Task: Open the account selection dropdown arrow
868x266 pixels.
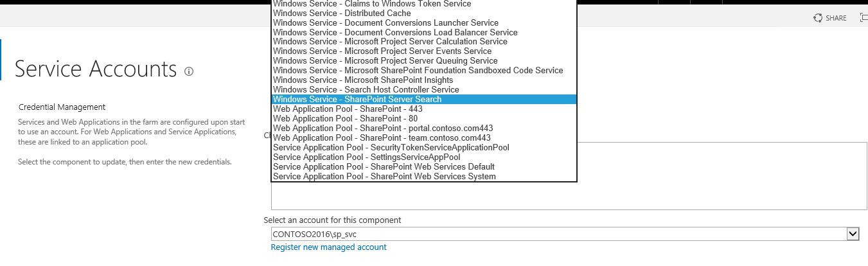Action: pyautogui.click(x=853, y=235)
